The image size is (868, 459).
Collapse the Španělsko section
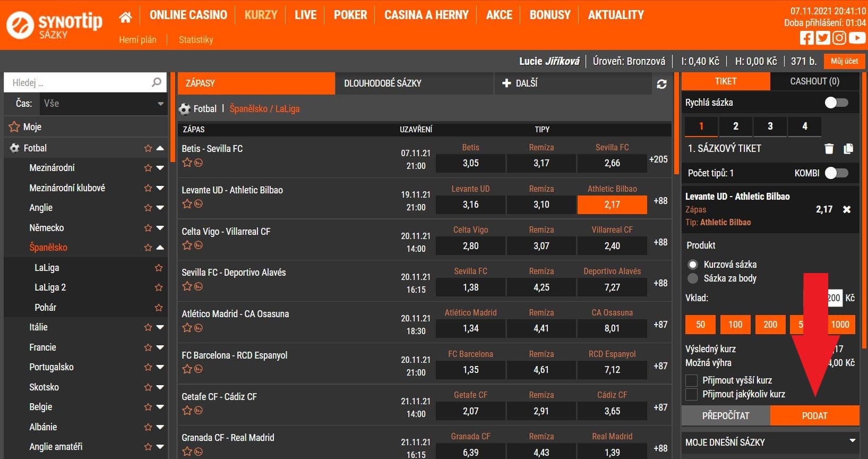(x=160, y=248)
